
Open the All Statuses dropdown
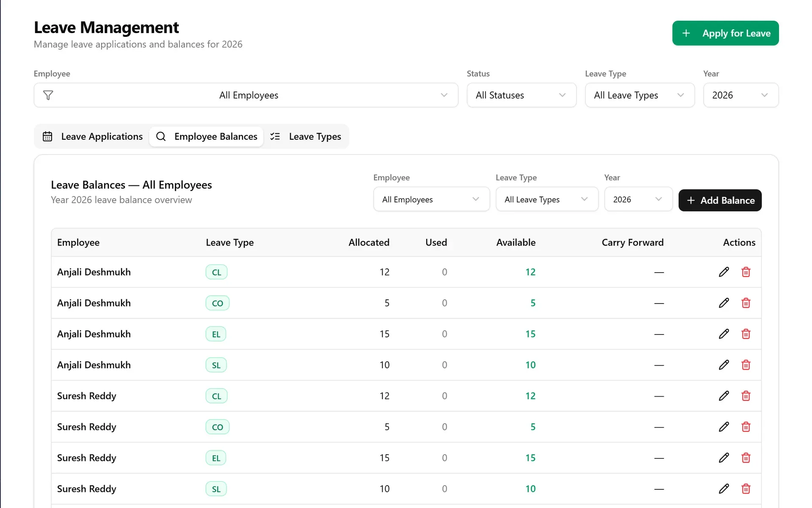[x=521, y=95]
